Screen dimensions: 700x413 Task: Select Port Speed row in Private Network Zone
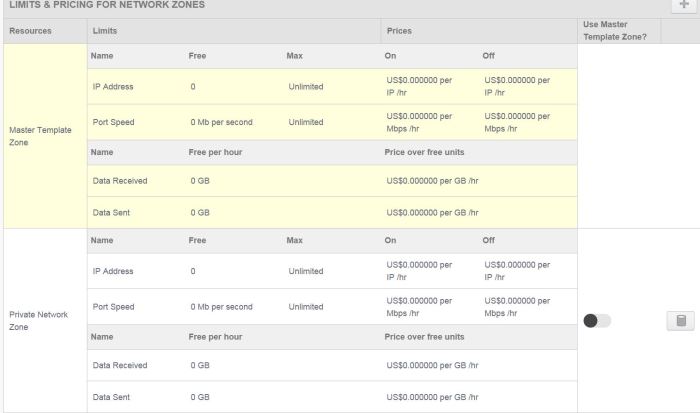113,307
